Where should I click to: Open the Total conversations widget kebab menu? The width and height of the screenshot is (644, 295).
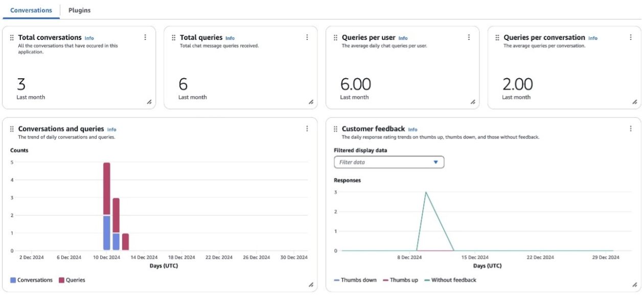[x=145, y=37]
